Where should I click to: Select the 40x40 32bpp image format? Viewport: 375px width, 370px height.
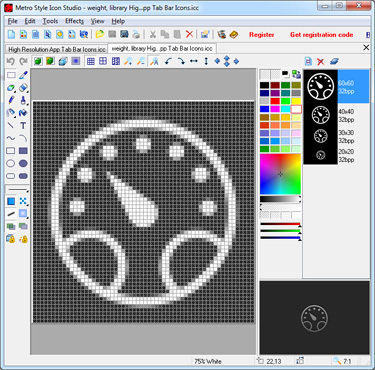pyautogui.click(x=336, y=115)
